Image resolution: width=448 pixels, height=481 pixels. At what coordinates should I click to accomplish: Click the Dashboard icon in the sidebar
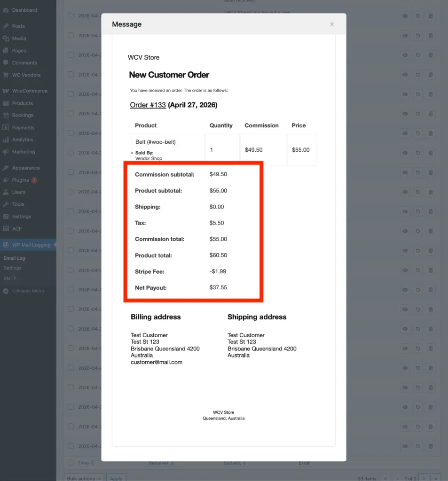pos(6,10)
